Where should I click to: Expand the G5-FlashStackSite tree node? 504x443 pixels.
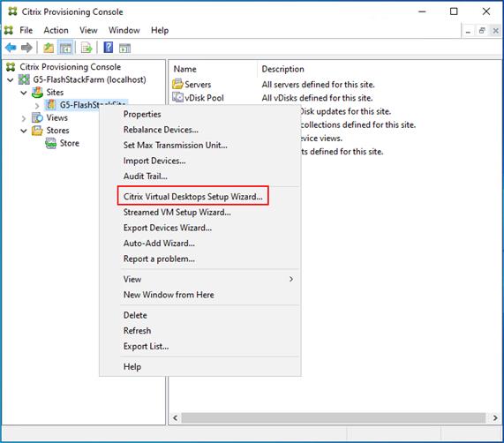tap(37, 105)
